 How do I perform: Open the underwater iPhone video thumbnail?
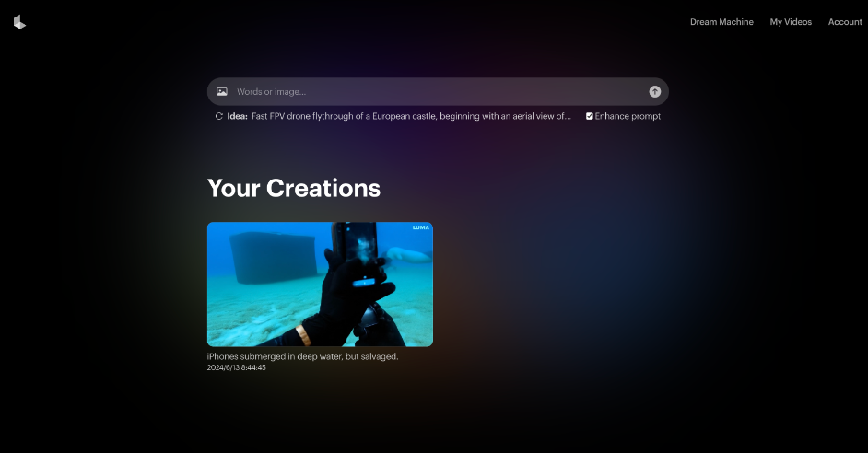pos(320,284)
